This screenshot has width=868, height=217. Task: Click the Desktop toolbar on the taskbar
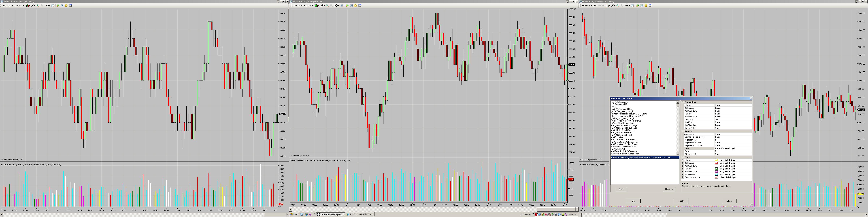[527, 214]
